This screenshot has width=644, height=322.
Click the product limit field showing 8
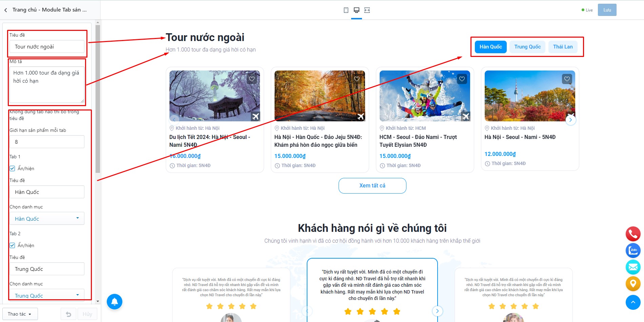[x=47, y=142]
